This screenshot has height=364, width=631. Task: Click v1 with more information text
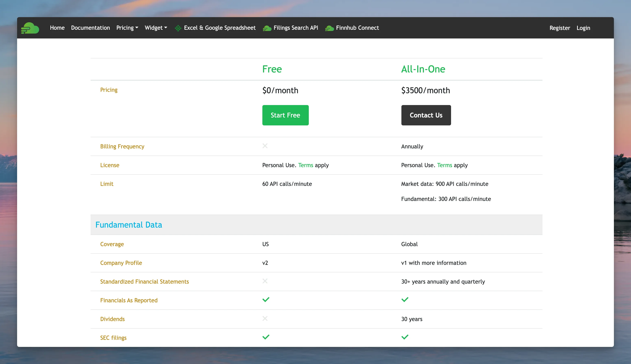(x=434, y=263)
